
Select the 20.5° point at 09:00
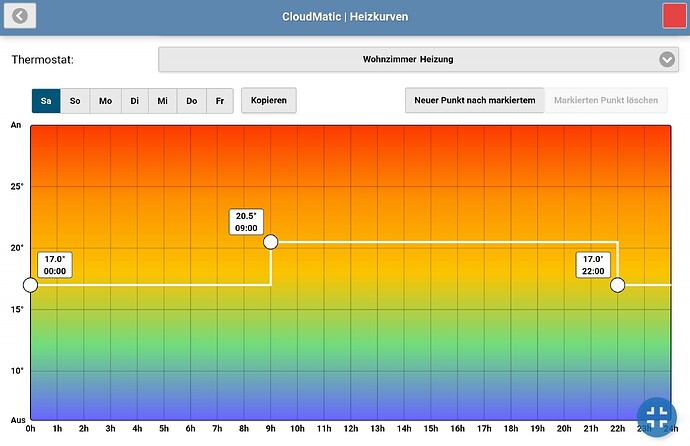tap(270, 242)
